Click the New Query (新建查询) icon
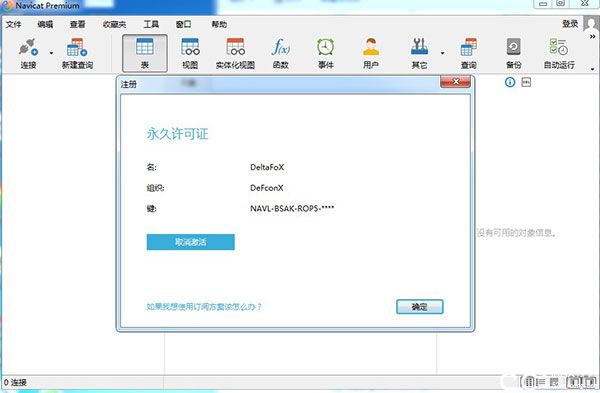This screenshot has width=600, height=393. tap(77, 53)
